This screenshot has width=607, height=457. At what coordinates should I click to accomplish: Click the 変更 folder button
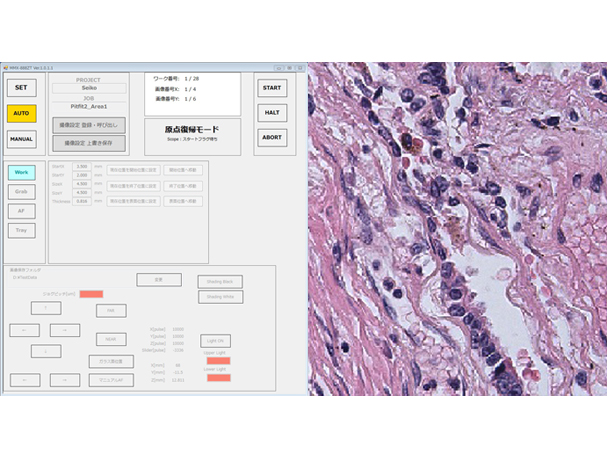(x=159, y=280)
